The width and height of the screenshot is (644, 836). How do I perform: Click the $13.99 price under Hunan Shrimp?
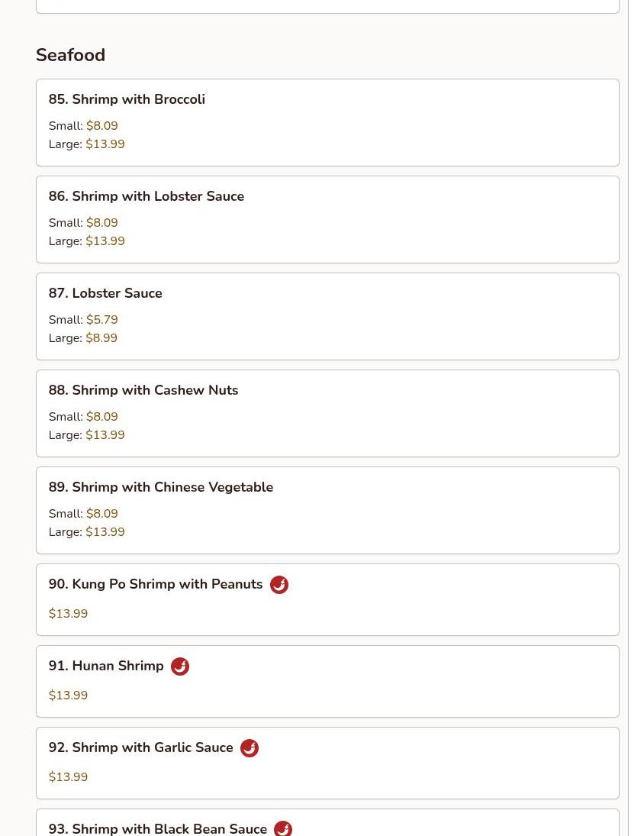(68, 696)
